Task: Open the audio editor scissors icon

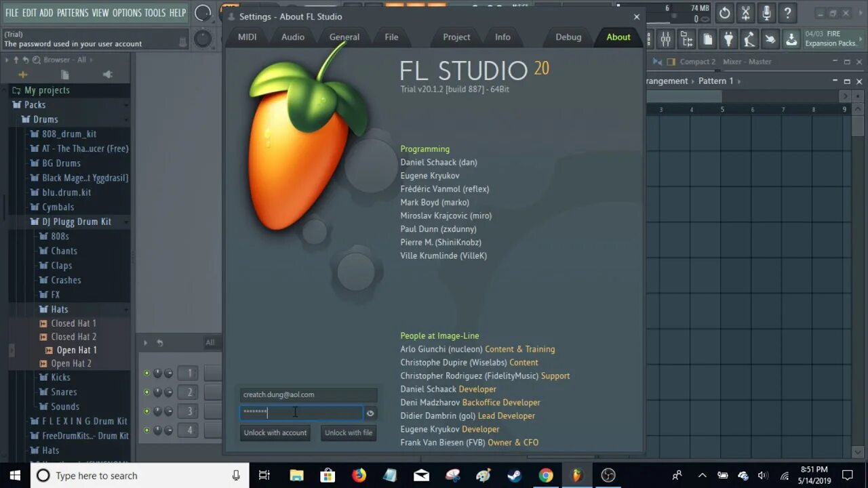Action: [746, 13]
